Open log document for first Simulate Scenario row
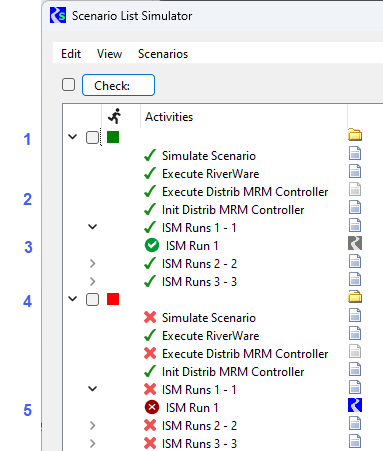 coord(355,153)
